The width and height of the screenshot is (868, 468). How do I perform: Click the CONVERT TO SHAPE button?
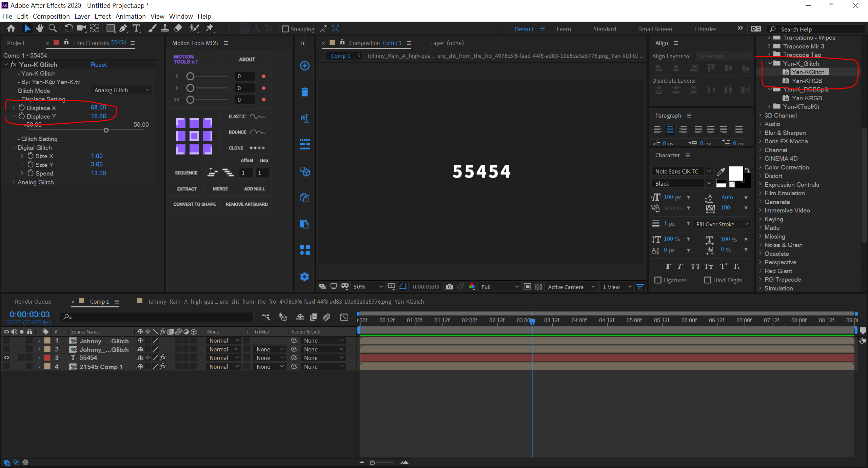coord(194,204)
